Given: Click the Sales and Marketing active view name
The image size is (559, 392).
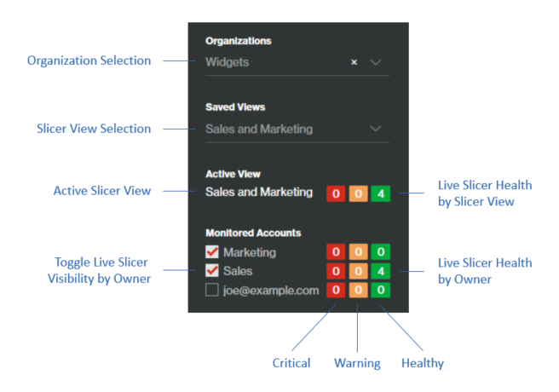Looking at the screenshot, I should [x=259, y=192].
